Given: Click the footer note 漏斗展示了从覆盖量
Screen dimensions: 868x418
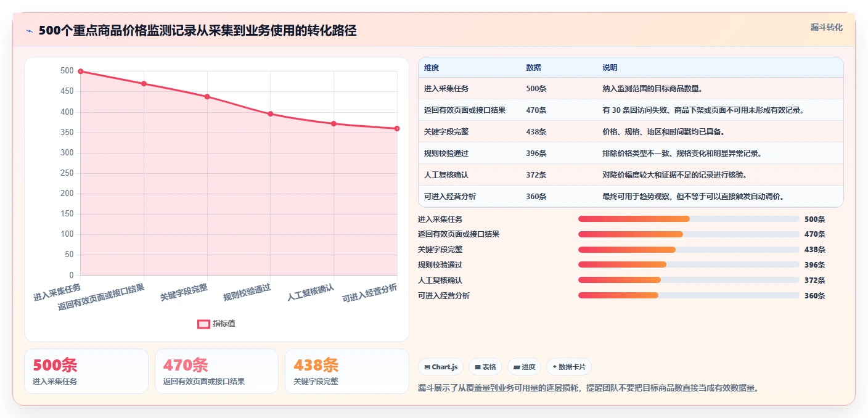Looking at the screenshot, I should coord(588,388).
